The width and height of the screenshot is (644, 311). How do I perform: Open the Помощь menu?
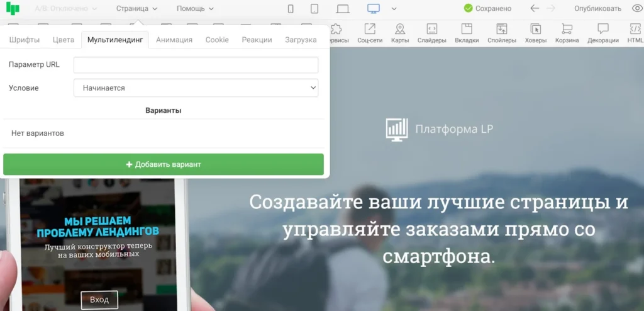195,8
